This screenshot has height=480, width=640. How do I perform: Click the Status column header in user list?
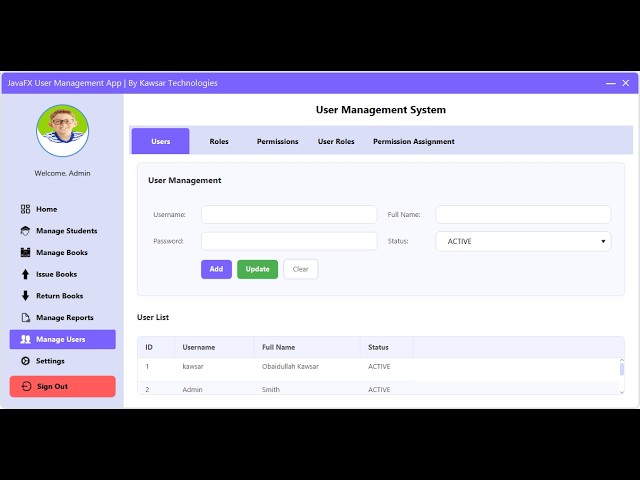(387, 347)
